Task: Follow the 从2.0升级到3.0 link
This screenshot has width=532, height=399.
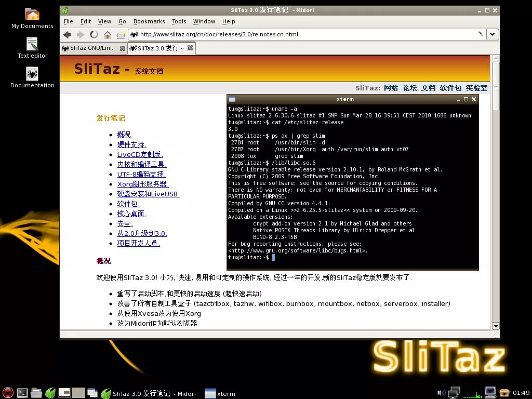Action: (142, 233)
